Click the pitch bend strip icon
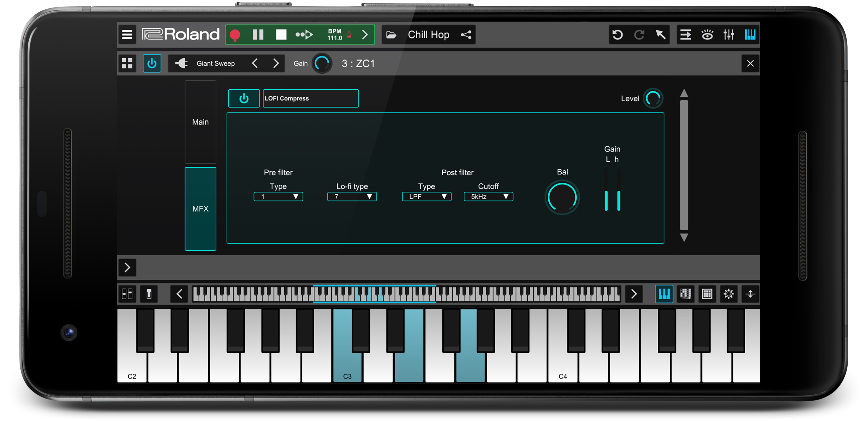The width and height of the screenshot is (868, 421). coord(148,294)
